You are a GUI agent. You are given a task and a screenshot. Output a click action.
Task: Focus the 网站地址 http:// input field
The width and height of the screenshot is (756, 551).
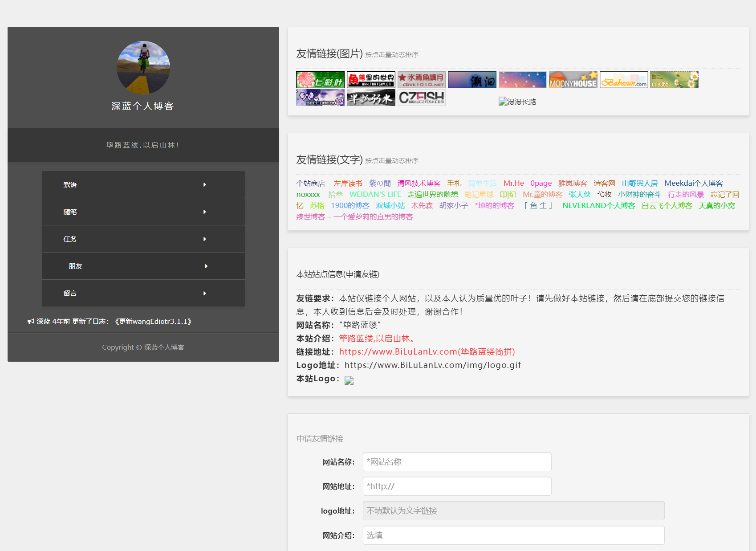pos(457,486)
